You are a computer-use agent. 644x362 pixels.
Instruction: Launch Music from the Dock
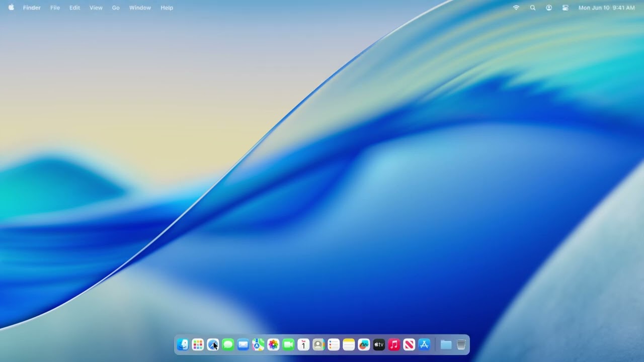[x=394, y=344]
